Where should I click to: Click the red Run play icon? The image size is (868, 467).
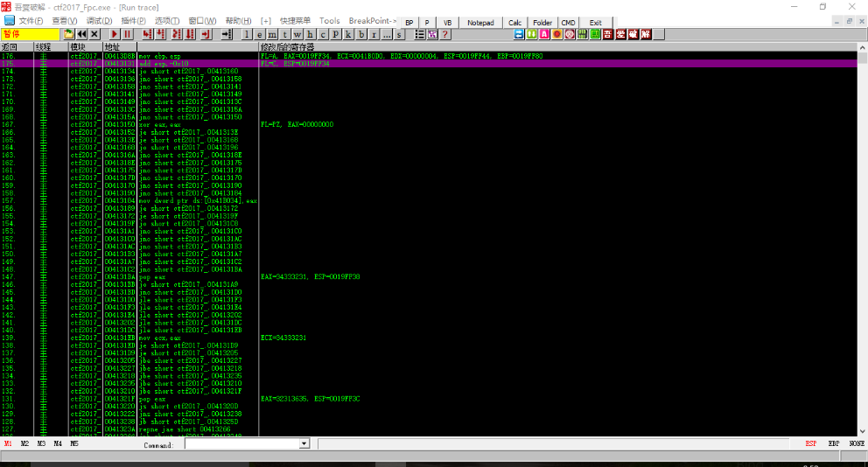coord(114,34)
